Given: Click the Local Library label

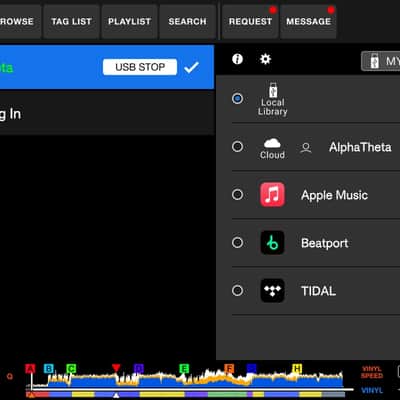Looking at the screenshot, I should [x=273, y=107].
